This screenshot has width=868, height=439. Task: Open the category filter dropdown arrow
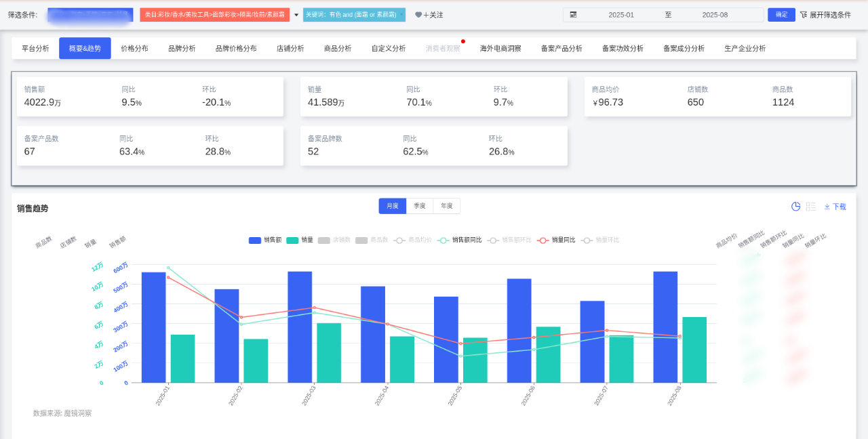pyautogui.click(x=296, y=15)
